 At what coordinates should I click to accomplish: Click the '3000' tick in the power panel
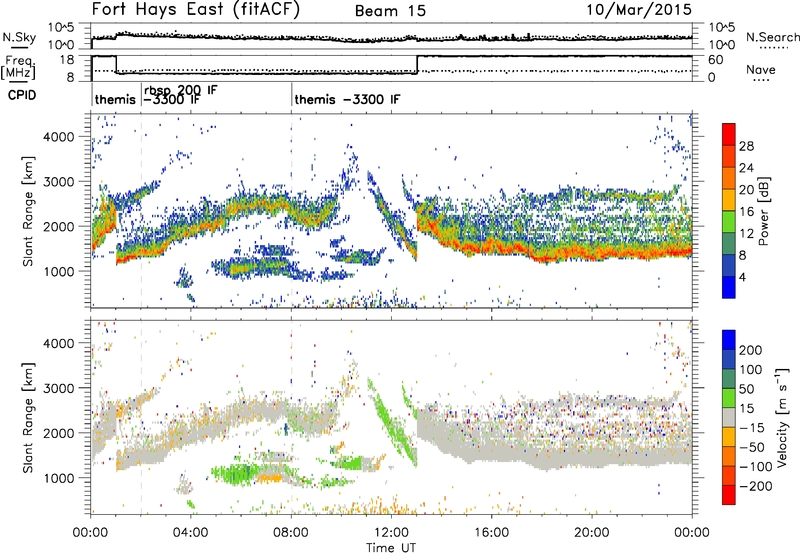coord(58,182)
